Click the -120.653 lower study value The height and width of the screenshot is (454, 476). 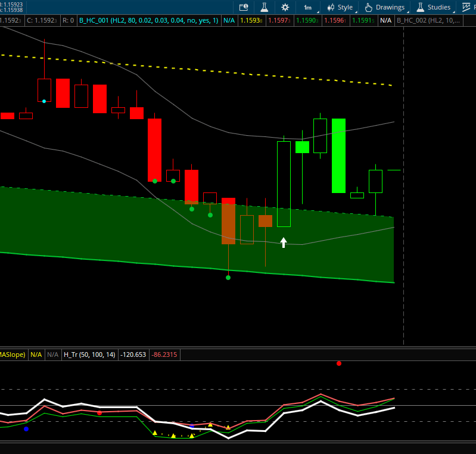tap(133, 355)
